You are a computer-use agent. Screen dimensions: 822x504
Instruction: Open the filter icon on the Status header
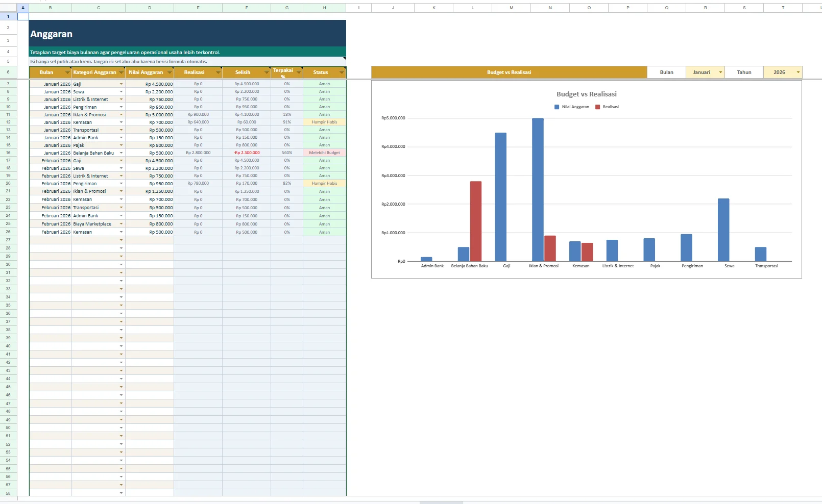click(x=342, y=72)
